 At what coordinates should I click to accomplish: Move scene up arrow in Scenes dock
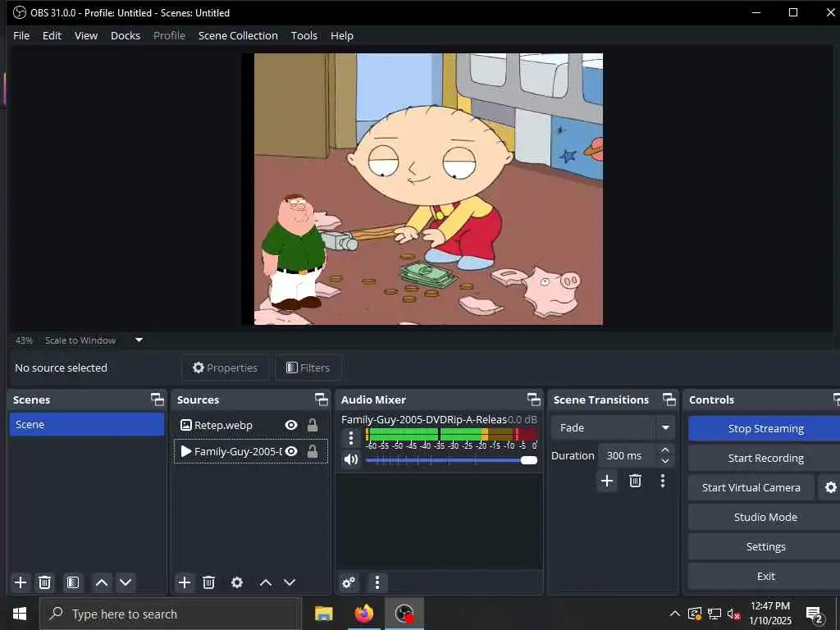pos(101,582)
